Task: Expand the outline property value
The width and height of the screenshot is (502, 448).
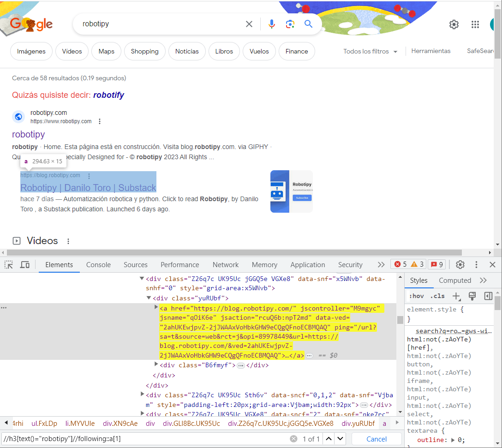Action: pos(452,440)
